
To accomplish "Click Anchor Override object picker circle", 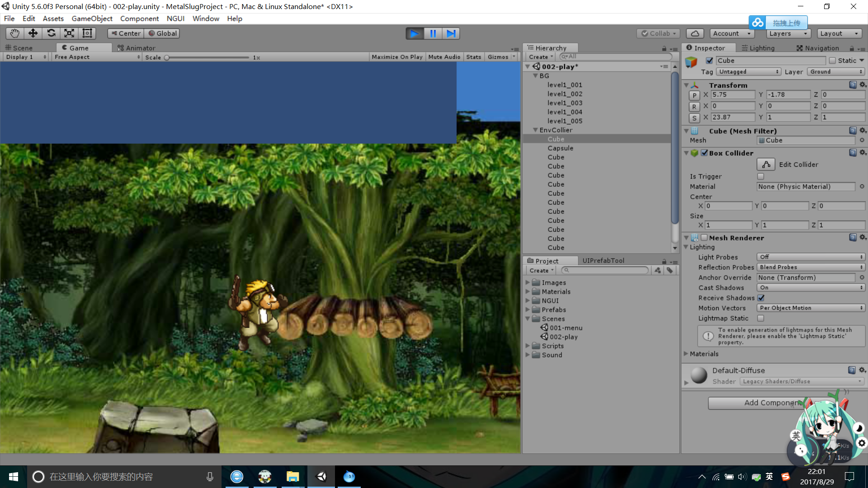I will coord(862,277).
